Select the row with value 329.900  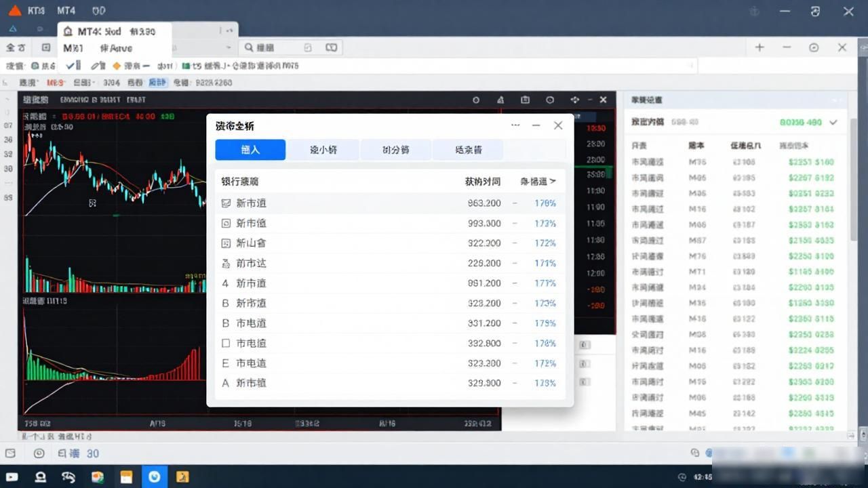[x=390, y=383]
